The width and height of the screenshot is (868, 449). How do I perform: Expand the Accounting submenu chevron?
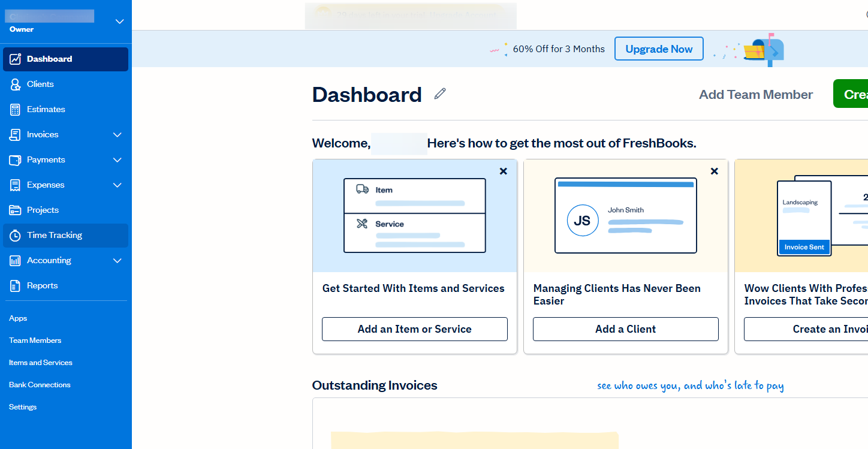[117, 260]
